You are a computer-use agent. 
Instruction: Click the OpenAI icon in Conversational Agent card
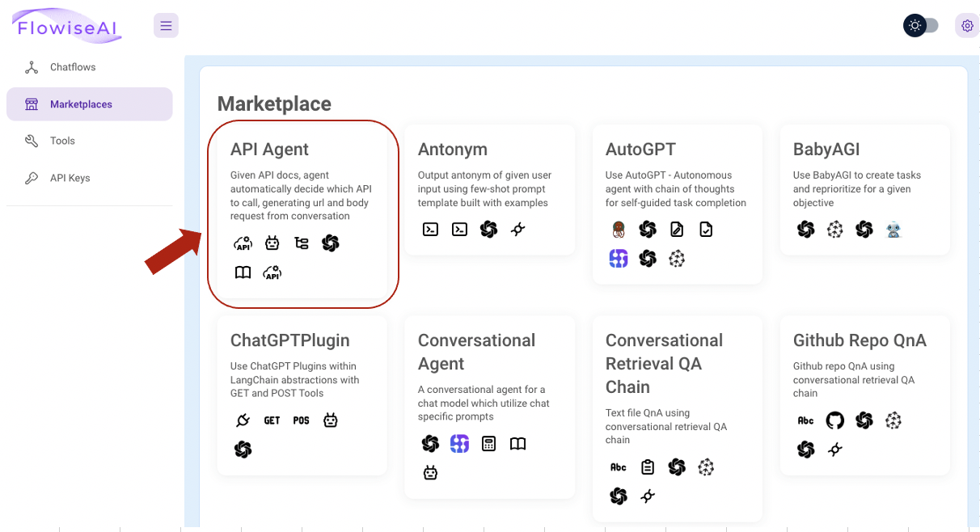coord(431,443)
